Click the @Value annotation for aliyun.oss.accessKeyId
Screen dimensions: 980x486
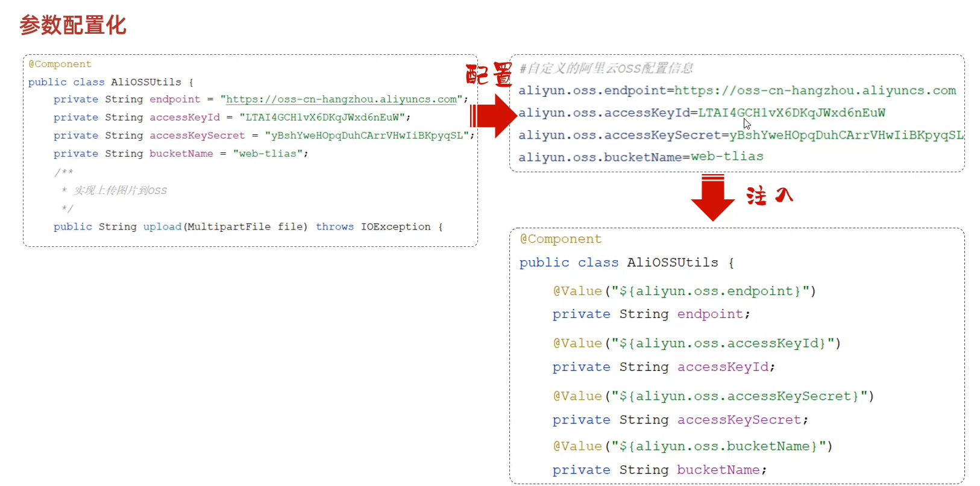[697, 343]
